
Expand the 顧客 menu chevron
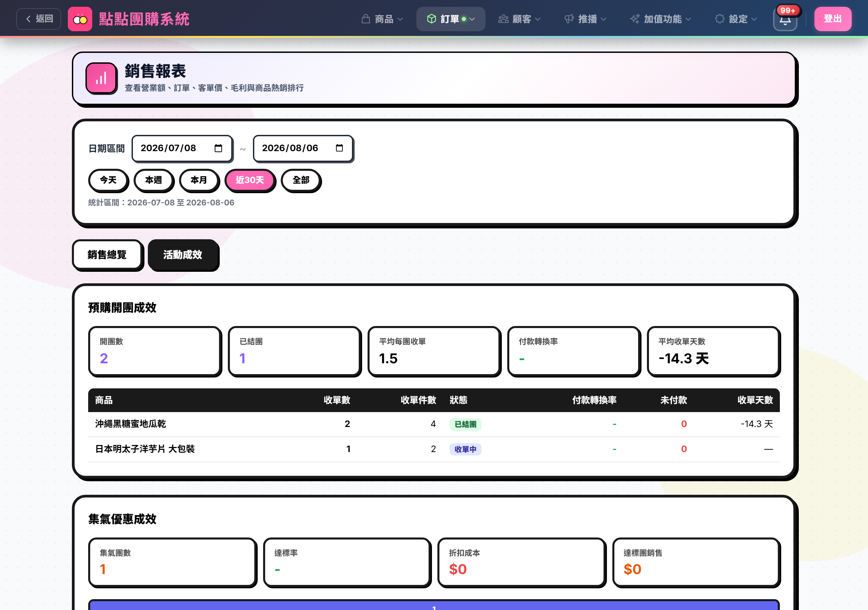(538, 19)
